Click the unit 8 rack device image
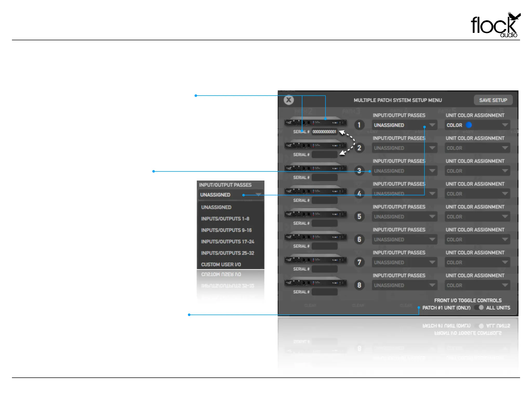532x399 pixels. (x=315, y=283)
